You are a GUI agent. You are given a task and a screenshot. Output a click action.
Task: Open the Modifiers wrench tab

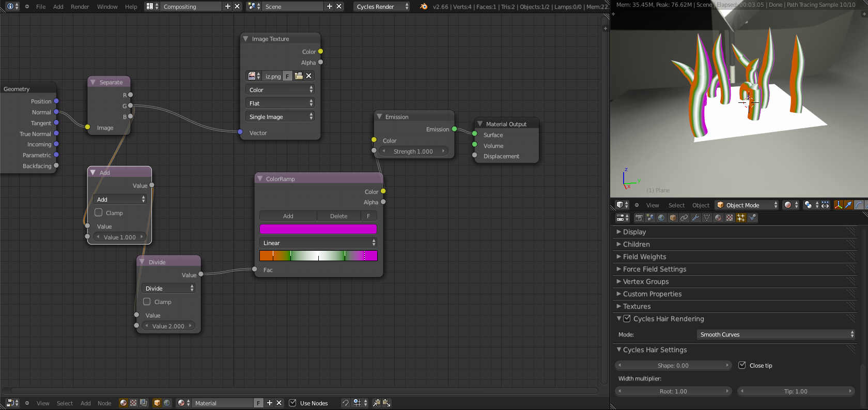[695, 218]
